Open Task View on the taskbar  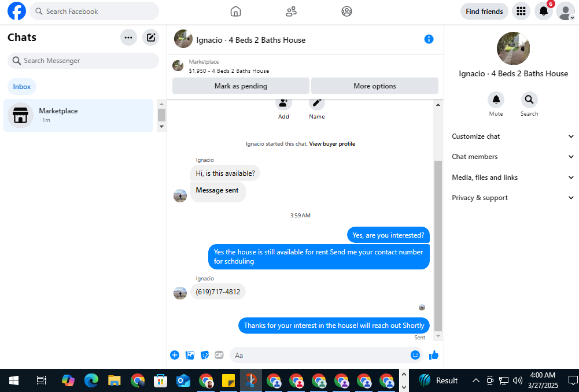(42, 380)
